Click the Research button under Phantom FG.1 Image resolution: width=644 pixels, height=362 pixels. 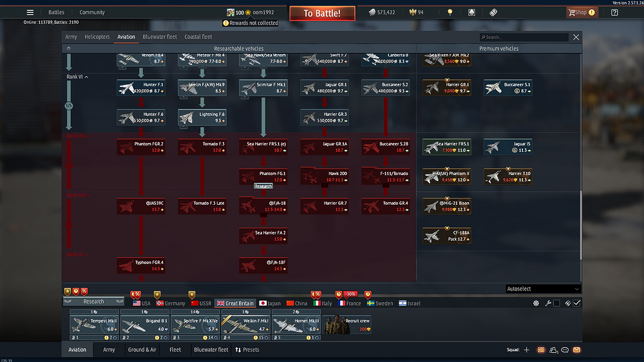[263, 186]
